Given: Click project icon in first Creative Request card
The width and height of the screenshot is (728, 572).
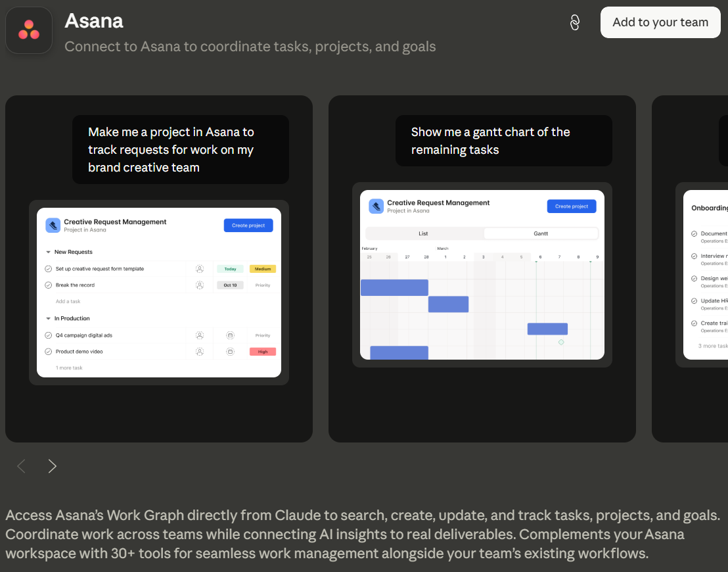Looking at the screenshot, I should coord(53,226).
